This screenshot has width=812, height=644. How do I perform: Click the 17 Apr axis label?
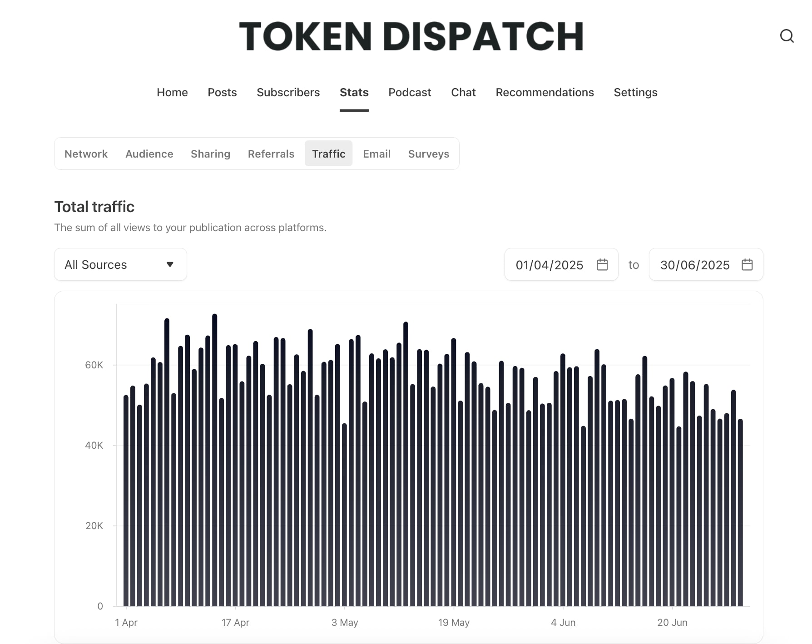(x=235, y=622)
